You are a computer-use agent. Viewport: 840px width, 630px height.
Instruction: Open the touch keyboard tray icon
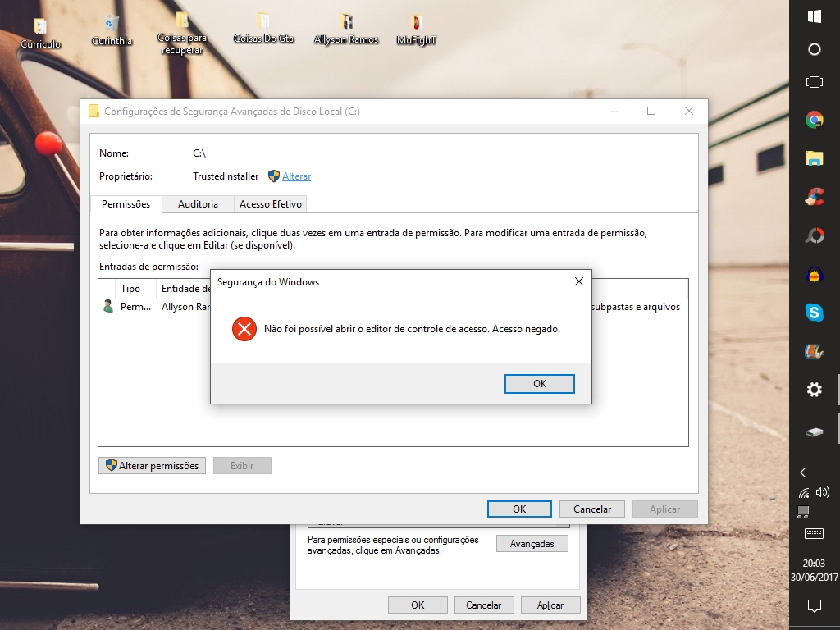point(815,533)
